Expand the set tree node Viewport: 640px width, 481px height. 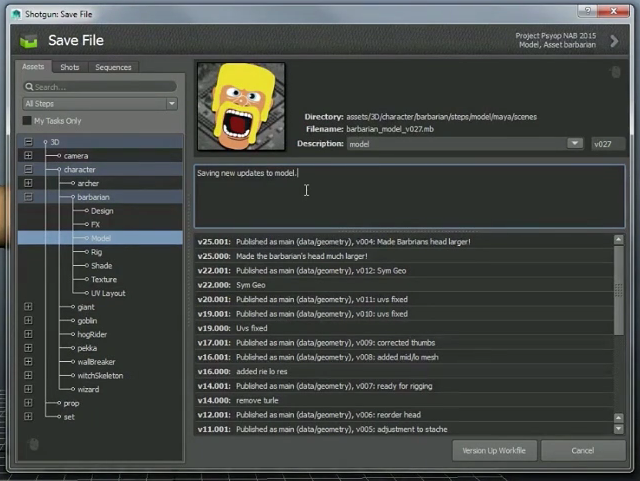pyautogui.click(x=28, y=416)
